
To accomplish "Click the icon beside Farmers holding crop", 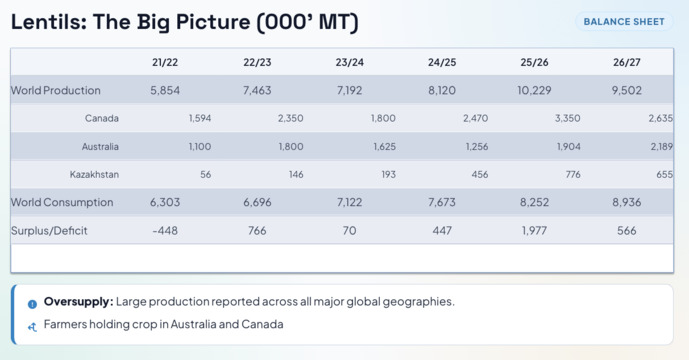I will point(32,327).
